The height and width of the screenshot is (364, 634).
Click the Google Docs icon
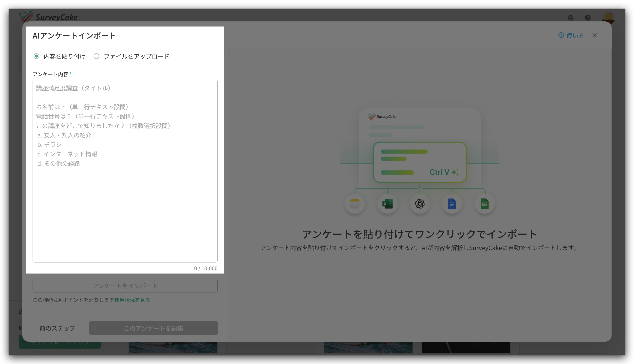coord(452,204)
